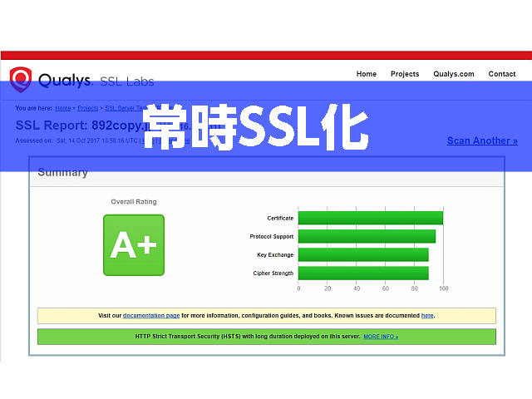Click the 'Overall Rating' label
532x399 pixels.
coord(134,201)
